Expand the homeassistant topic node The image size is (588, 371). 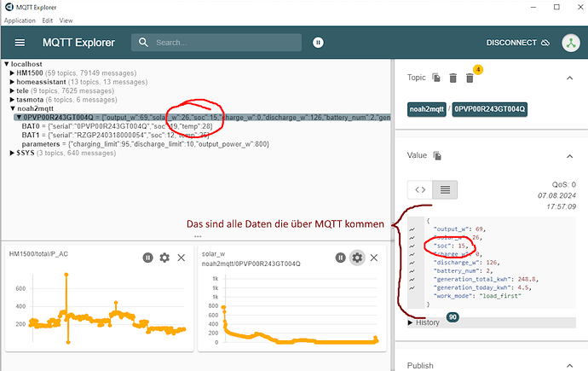[x=12, y=82]
